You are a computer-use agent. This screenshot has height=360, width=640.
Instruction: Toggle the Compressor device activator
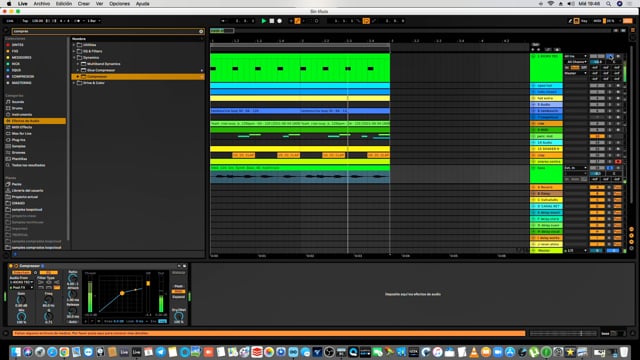tap(11, 266)
